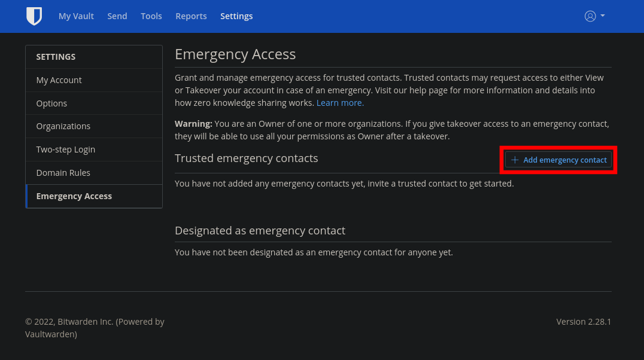Click the plus icon to add emergency contact
Screen dimensions: 644x360
[515, 160]
